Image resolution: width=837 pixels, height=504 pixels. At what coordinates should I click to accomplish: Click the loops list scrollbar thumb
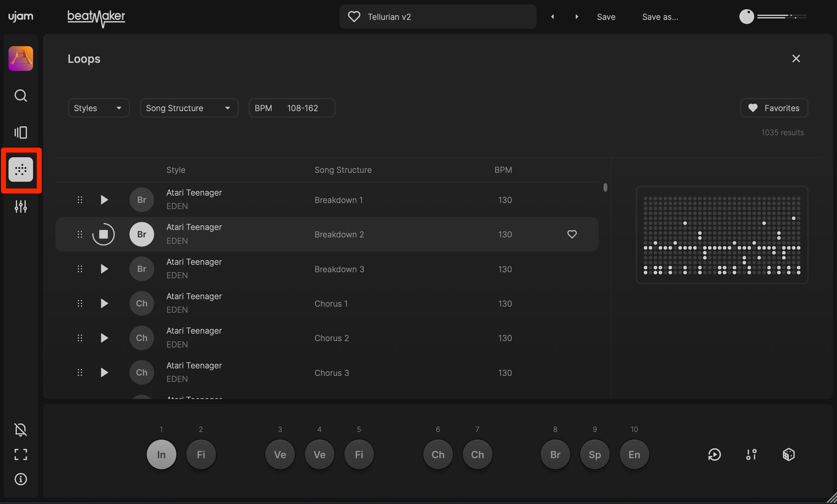tap(605, 187)
